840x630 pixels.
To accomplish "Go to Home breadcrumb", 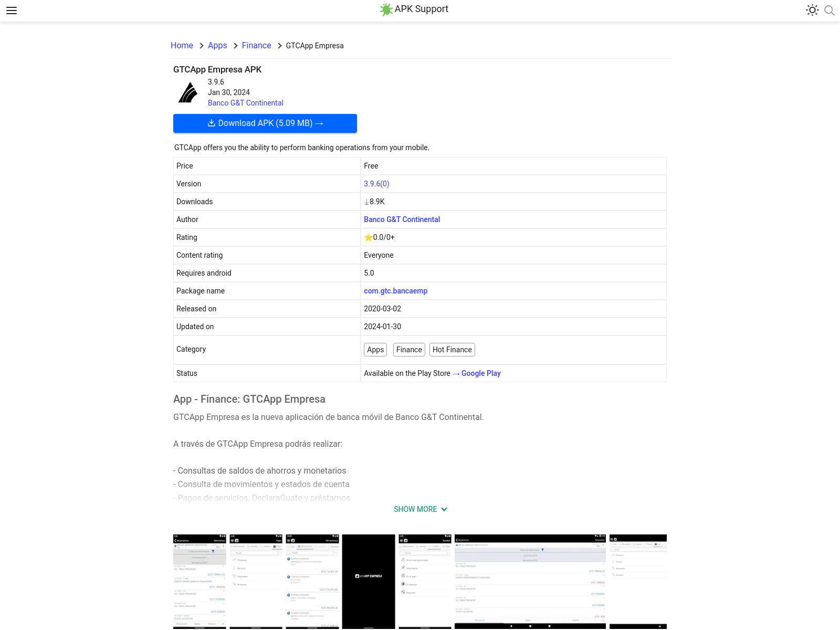I will tap(182, 46).
